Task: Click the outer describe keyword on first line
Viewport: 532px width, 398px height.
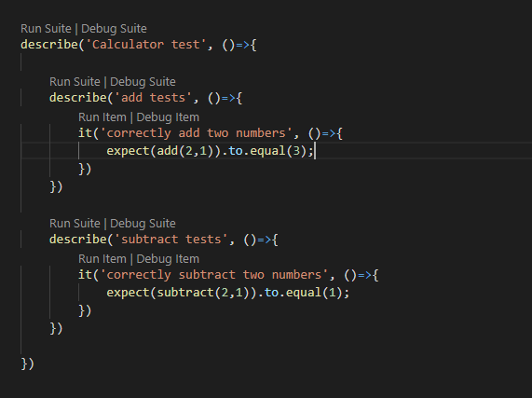Action: (49, 45)
